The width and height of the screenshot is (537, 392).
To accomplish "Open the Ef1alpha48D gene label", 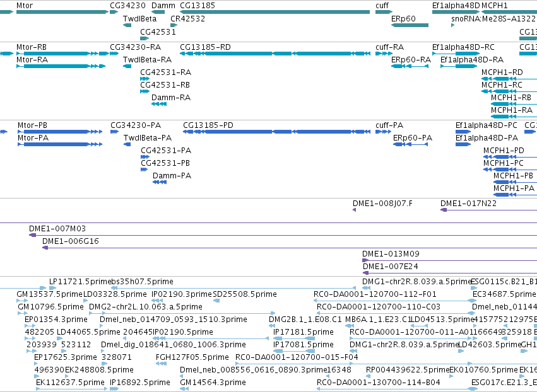I will pyautogui.click(x=456, y=6).
